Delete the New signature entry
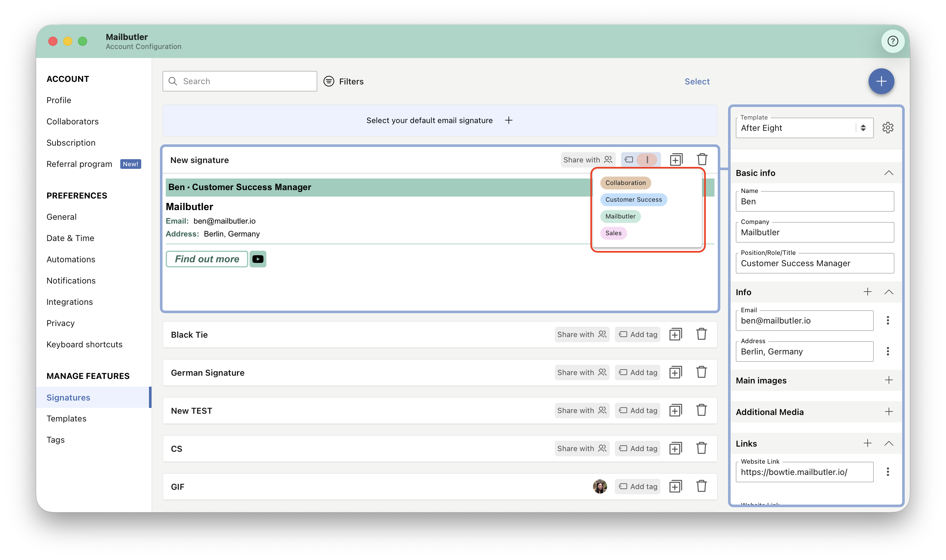The width and height of the screenshot is (946, 560). (x=702, y=159)
